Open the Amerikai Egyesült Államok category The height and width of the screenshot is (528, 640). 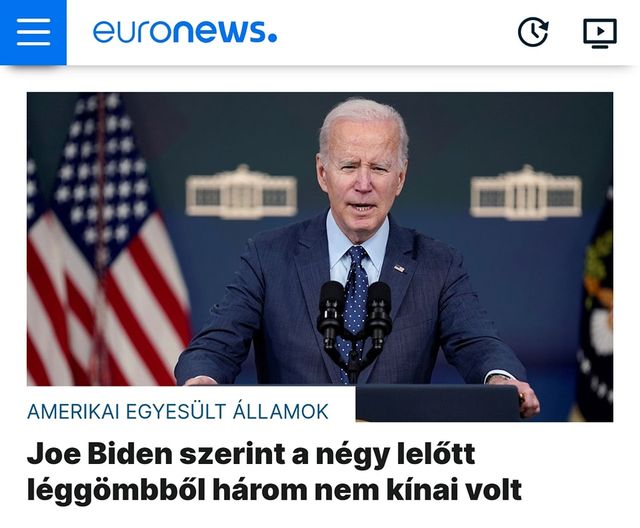(178, 411)
